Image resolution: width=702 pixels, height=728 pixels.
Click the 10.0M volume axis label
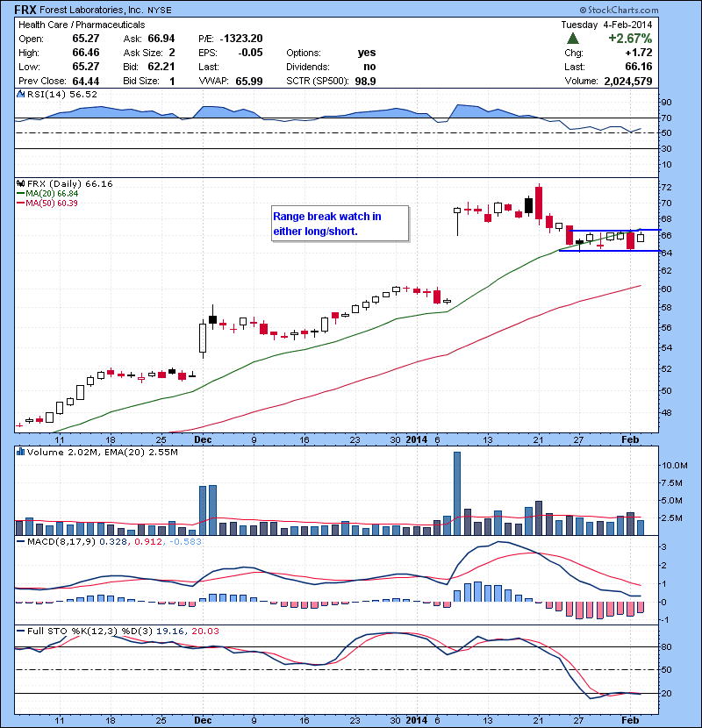675,465
